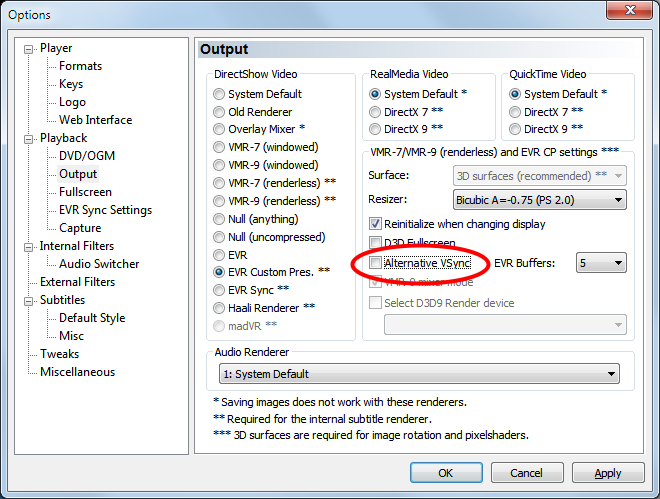Enable the Alternative VSync checkbox
Viewport: 660px width, 499px height.
tap(375, 263)
